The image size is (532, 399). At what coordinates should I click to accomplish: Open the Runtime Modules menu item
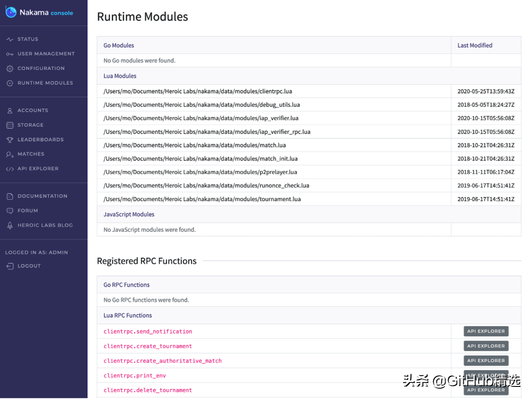[x=45, y=83]
